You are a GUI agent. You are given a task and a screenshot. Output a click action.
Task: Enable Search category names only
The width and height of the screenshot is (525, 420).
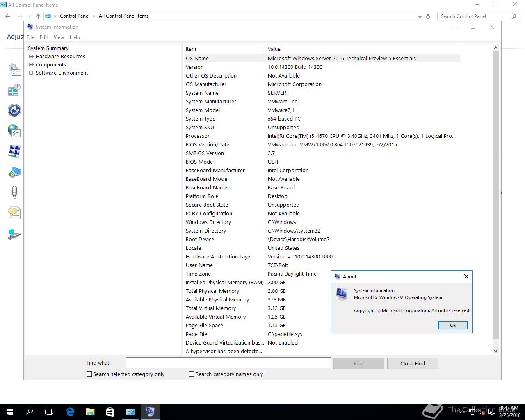point(192,374)
